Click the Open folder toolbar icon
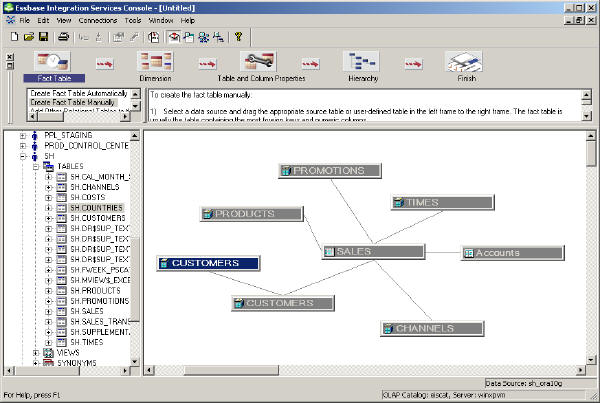The width and height of the screenshot is (600, 403). coord(29,37)
